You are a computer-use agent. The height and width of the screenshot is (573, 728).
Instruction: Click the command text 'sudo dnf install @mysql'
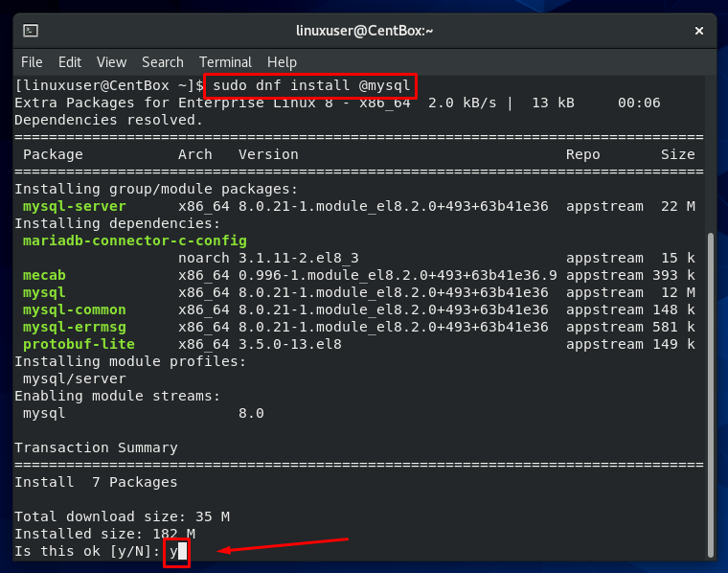311,86
